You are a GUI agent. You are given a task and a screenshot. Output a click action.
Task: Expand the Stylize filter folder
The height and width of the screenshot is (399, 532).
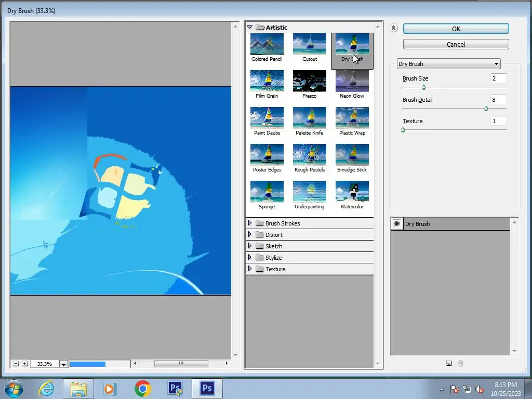(250, 257)
